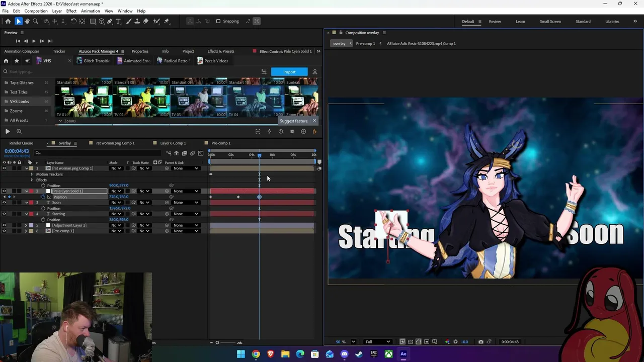Open the Composition menu

click(x=36, y=11)
